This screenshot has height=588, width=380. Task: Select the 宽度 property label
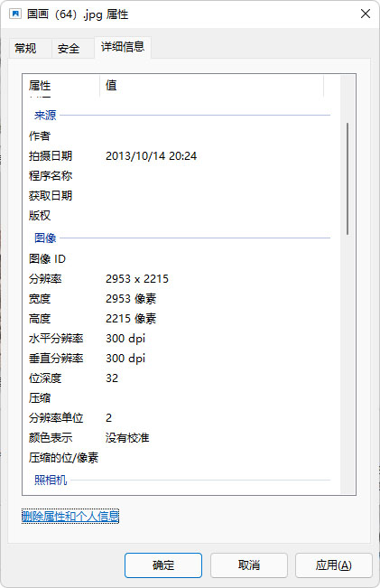tap(40, 298)
